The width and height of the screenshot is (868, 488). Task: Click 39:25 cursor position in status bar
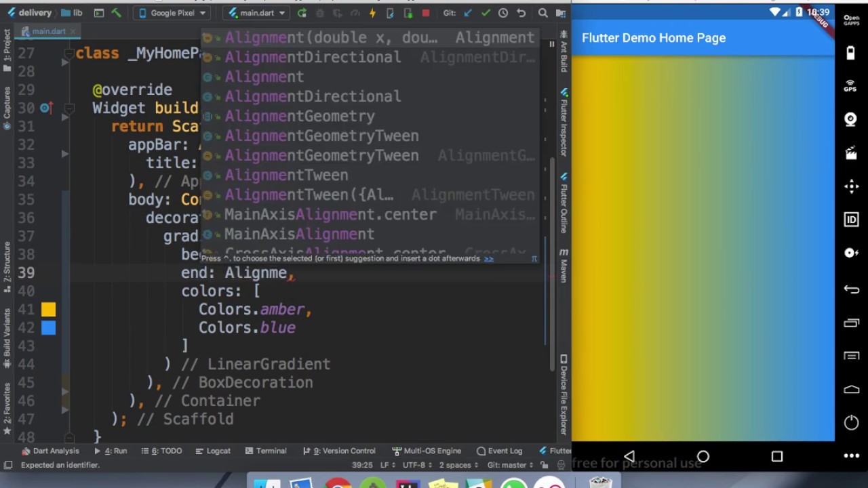[x=362, y=465]
